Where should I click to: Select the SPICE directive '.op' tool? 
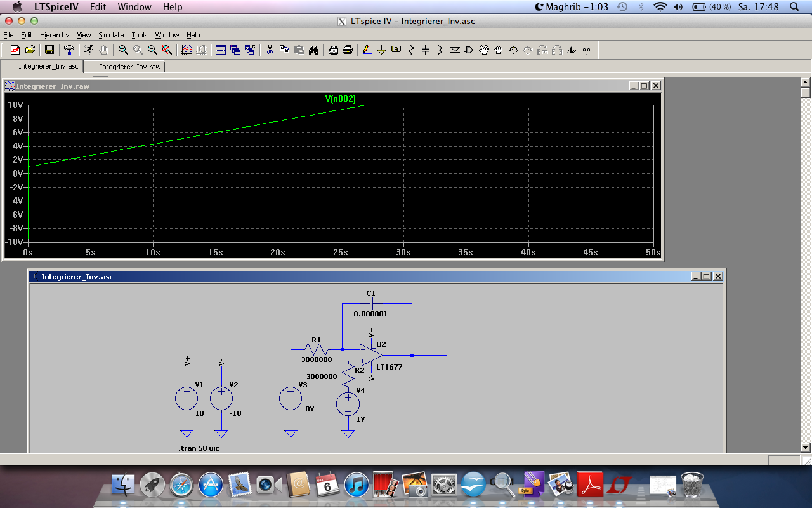(x=586, y=50)
